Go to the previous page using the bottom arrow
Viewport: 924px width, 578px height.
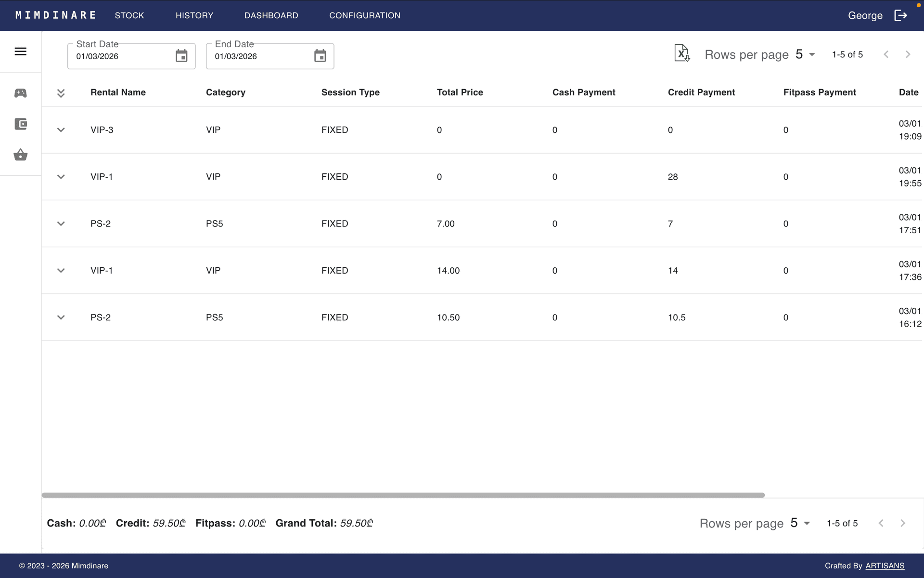click(881, 523)
